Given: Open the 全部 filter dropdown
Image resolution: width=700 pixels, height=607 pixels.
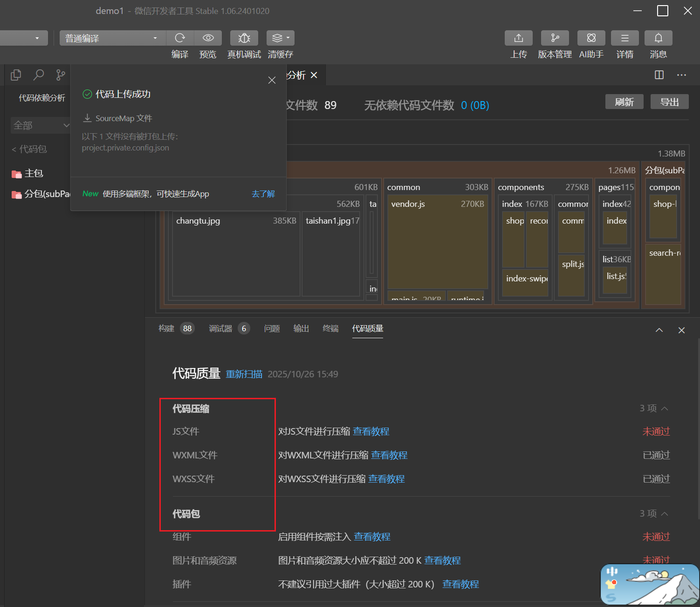Looking at the screenshot, I should [41, 125].
